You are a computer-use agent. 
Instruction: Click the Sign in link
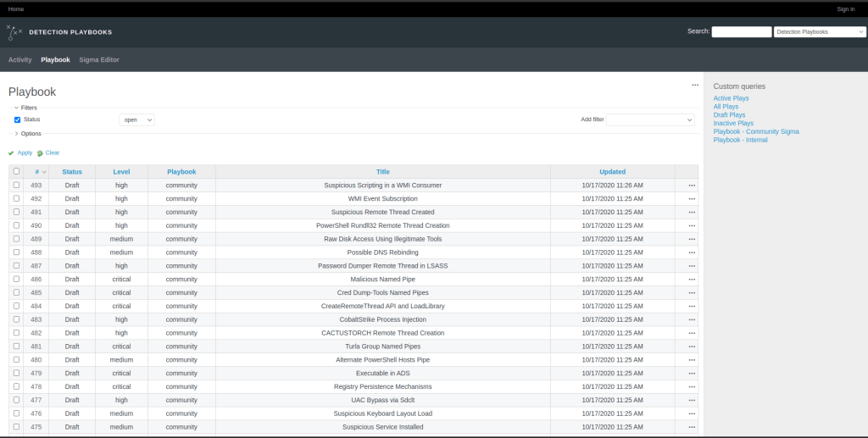[x=845, y=8]
